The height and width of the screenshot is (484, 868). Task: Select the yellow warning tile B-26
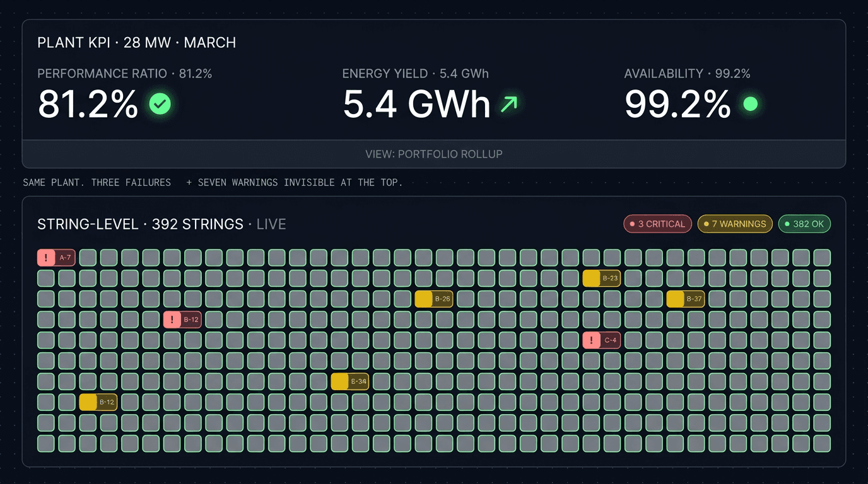pyautogui.click(x=433, y=299)
